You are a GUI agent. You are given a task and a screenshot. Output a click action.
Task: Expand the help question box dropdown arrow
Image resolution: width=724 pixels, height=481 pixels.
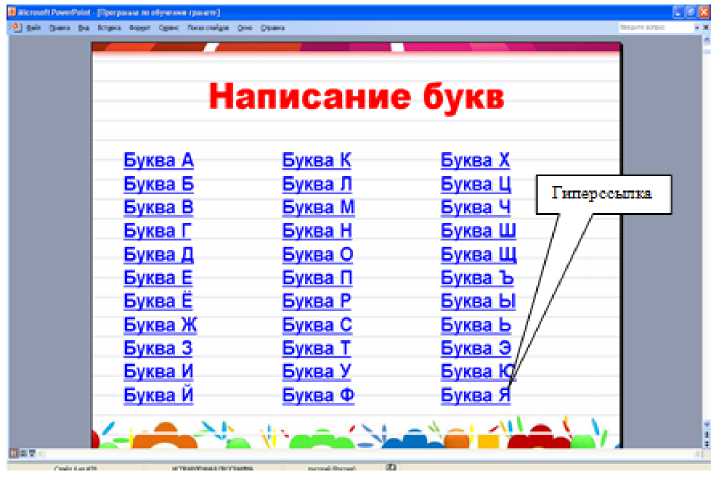(697, 28)
